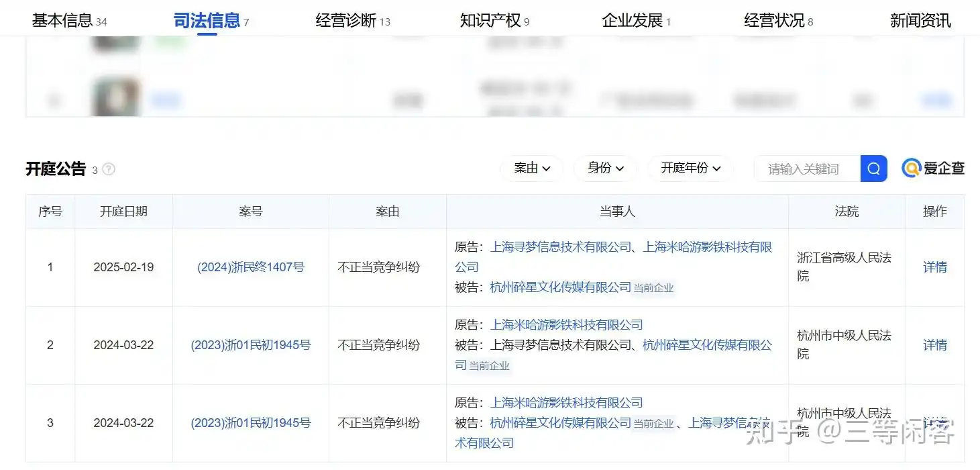View 详情 for the 2025-02-19 hearing
The image size is (980, 470).
pos(935,267)
